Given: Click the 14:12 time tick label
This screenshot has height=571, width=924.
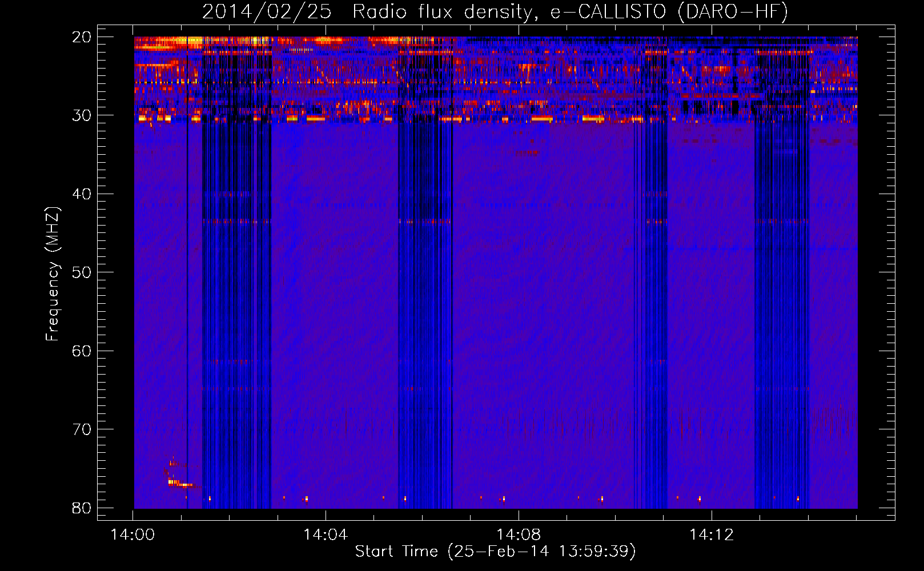Looking at the screenshot, I should (x=712, y=535).
